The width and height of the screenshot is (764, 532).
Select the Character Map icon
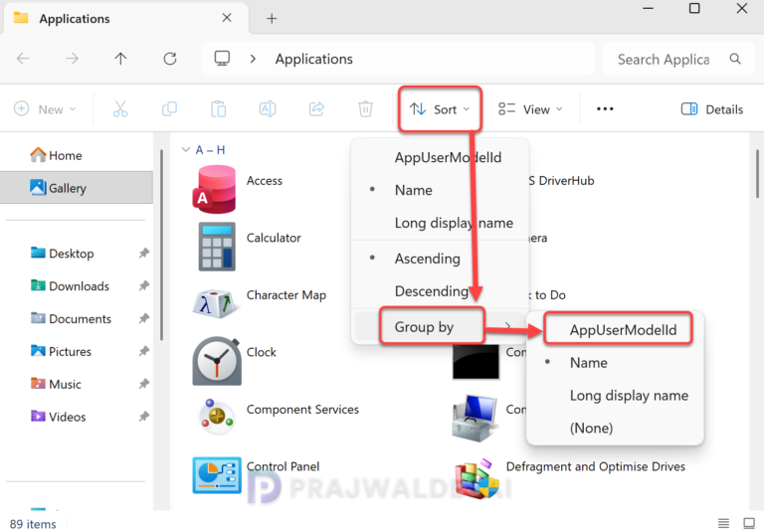point(216,303)
